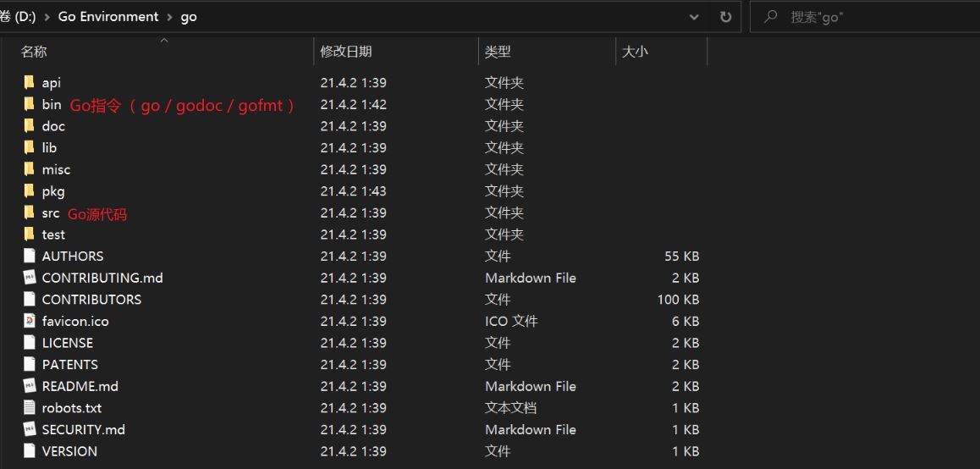
Task: Expand the chevron after Go Environment
Action: [169, 17]
